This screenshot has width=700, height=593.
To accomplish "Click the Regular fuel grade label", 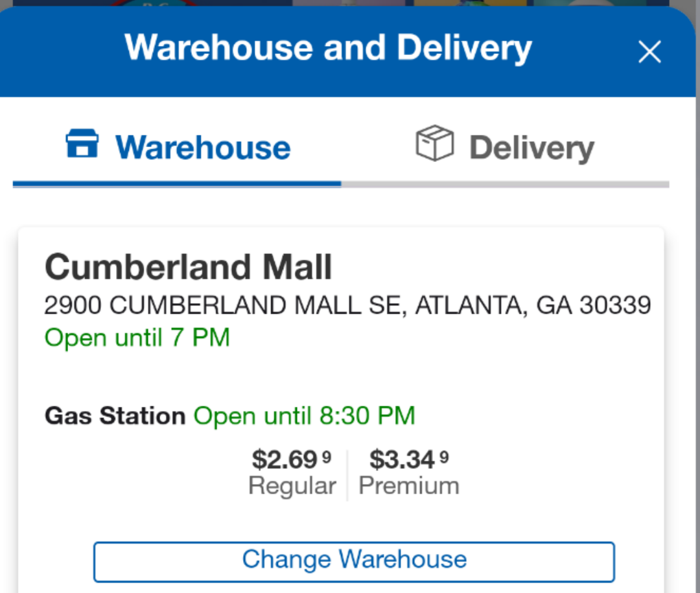I will coord(292,485).
